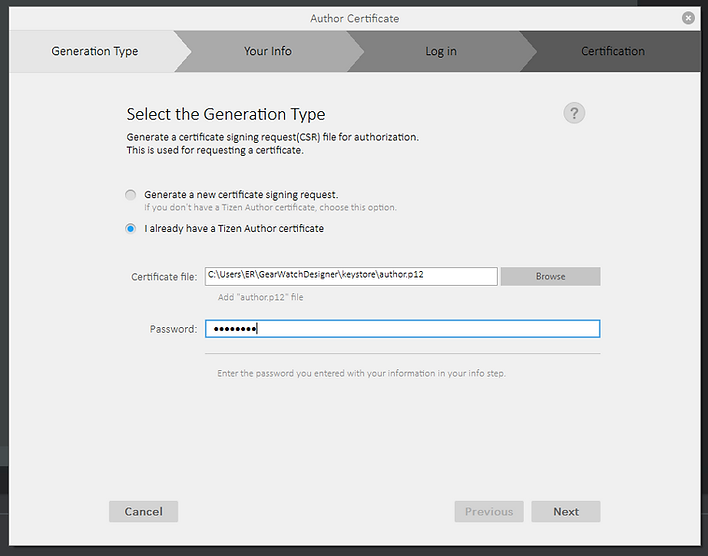The image size is (708, 556).
Task: Select Generate a new certificate signing request
Action: click(130, 195)
